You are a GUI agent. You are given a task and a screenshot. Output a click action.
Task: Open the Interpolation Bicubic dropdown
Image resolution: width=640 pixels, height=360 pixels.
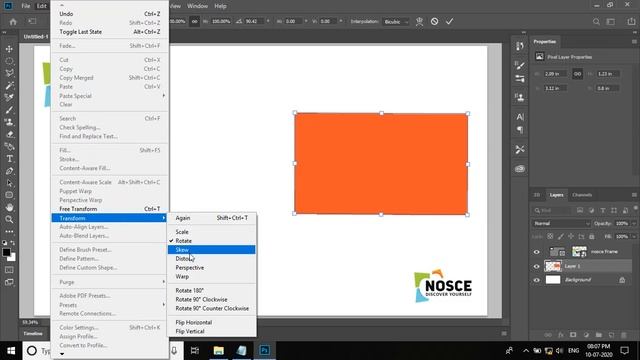click(396, 22)
